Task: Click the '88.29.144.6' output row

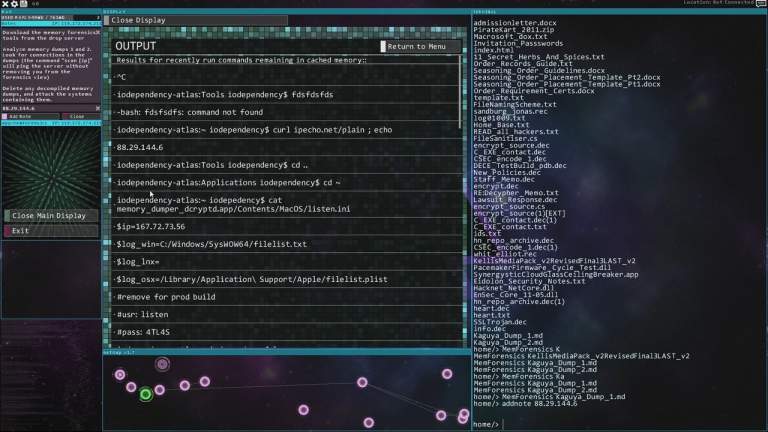Action: pos(286,147)
